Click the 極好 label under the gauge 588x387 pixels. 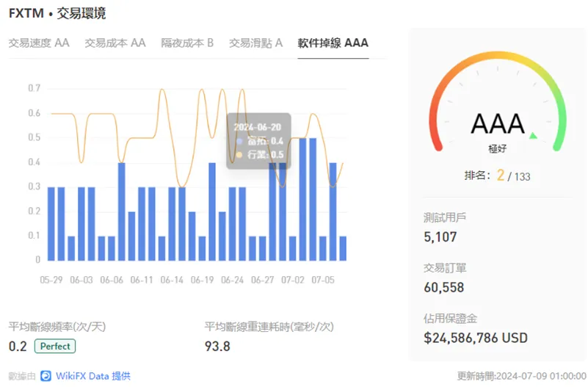coord(498,149)
